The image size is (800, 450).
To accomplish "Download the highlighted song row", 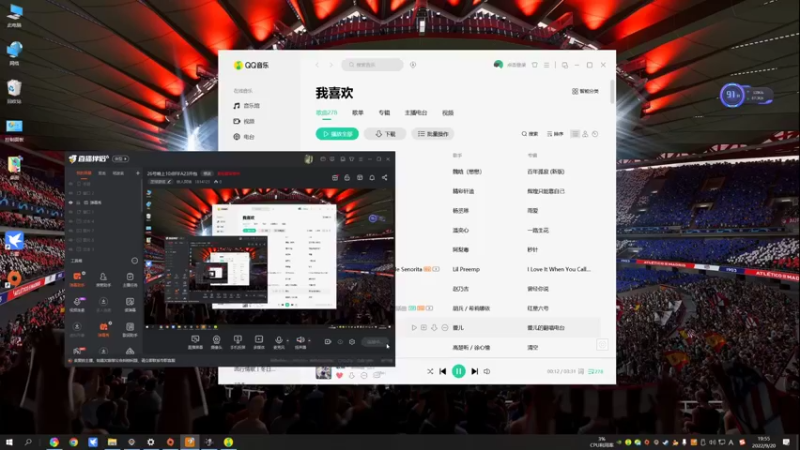I will 434,328.
